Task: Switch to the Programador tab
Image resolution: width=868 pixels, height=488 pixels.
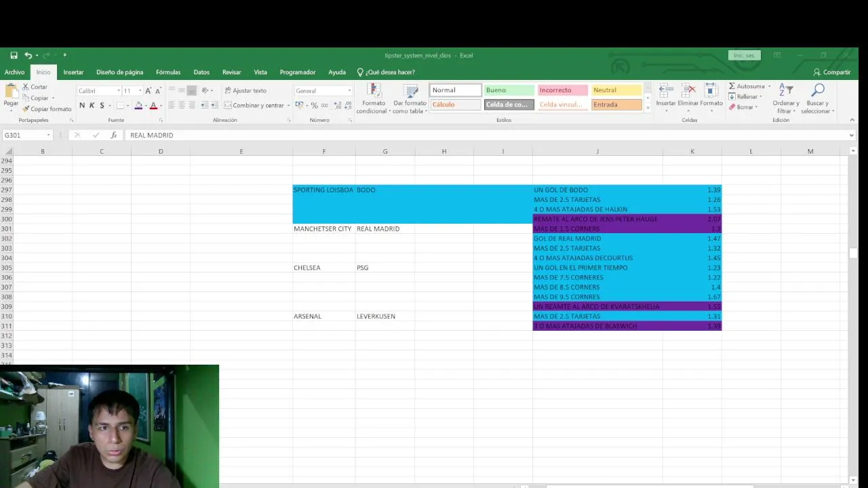Action: point(298,73)
